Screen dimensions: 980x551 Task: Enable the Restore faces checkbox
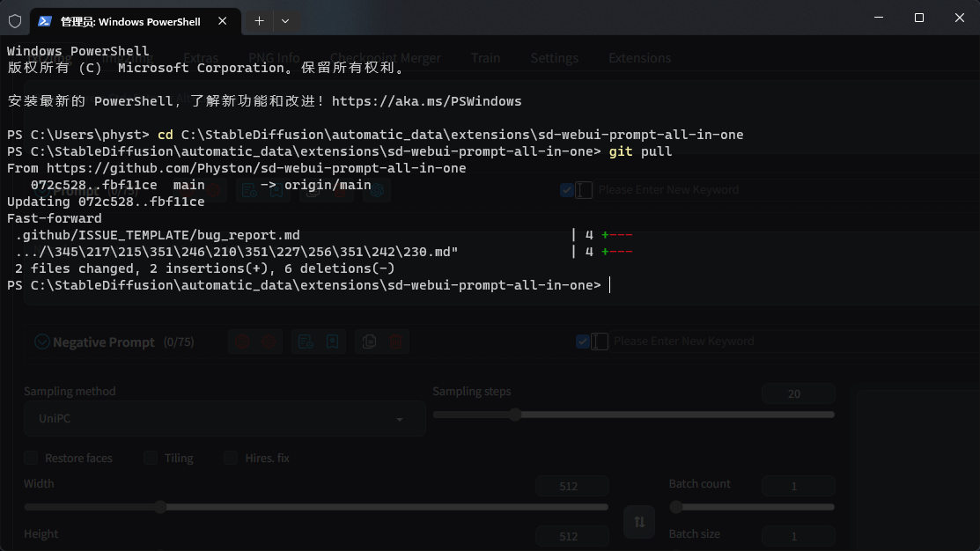(x=31, y=458)
